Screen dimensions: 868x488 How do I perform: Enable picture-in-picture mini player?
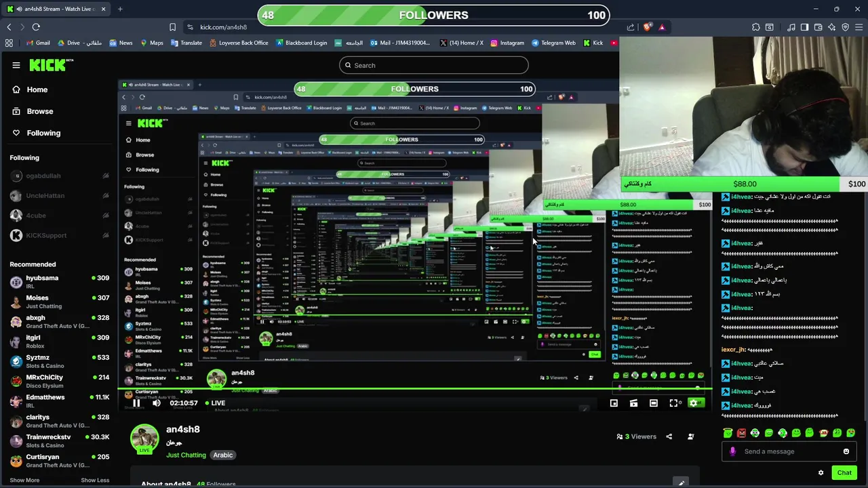coord(614,403)
